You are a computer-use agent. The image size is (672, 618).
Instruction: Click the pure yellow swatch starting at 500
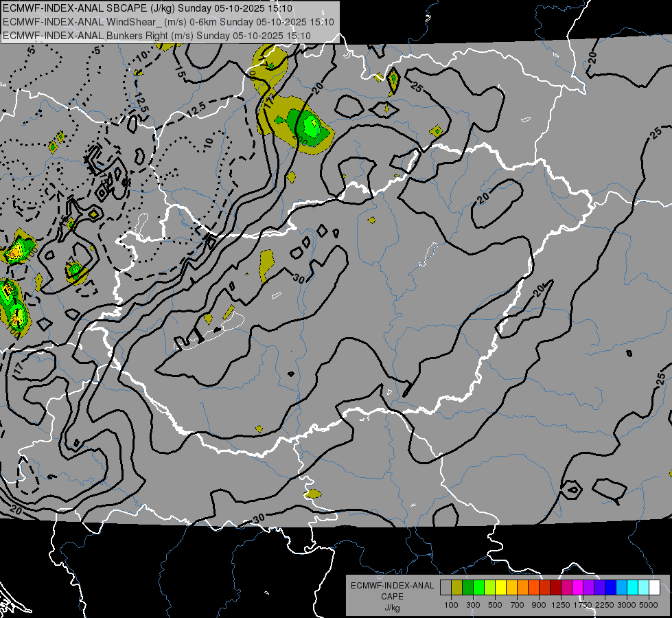click(x=500, y=587)
